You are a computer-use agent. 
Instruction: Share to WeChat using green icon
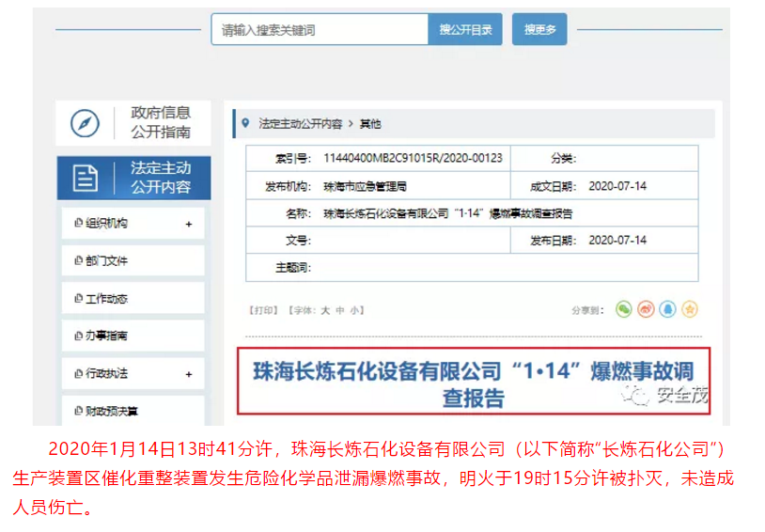[623, 309]
